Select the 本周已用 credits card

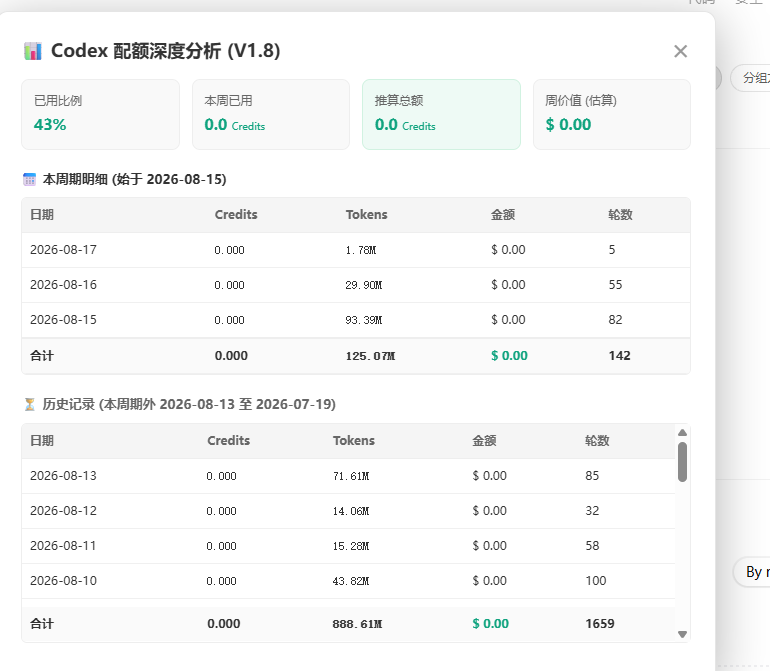(x=271, y=114)
